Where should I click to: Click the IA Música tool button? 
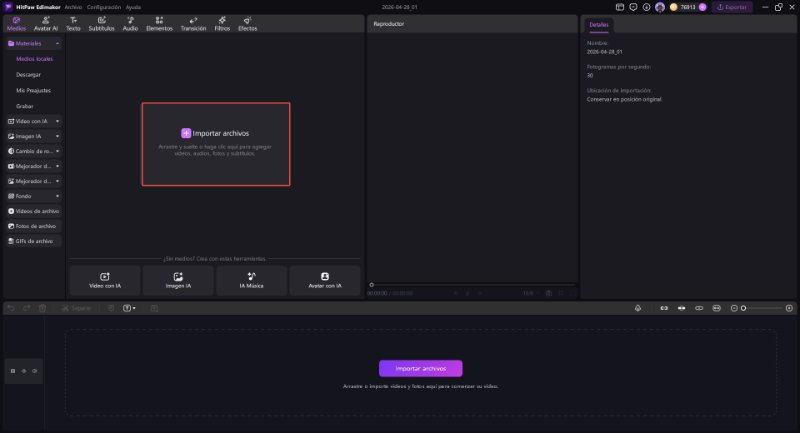tap(251, 280)
